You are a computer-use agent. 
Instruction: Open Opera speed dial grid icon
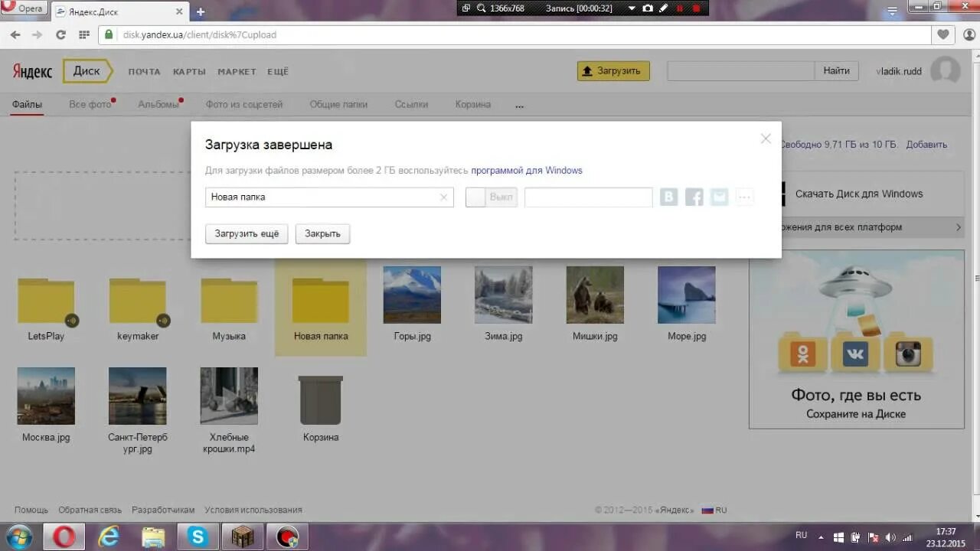[x=84, y=34]
